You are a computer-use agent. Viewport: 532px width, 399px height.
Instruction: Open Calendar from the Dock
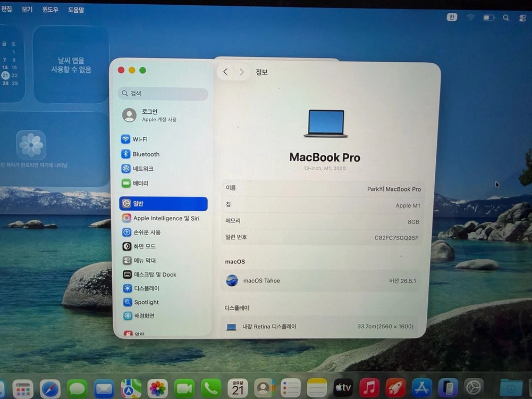tap(238, 388)
